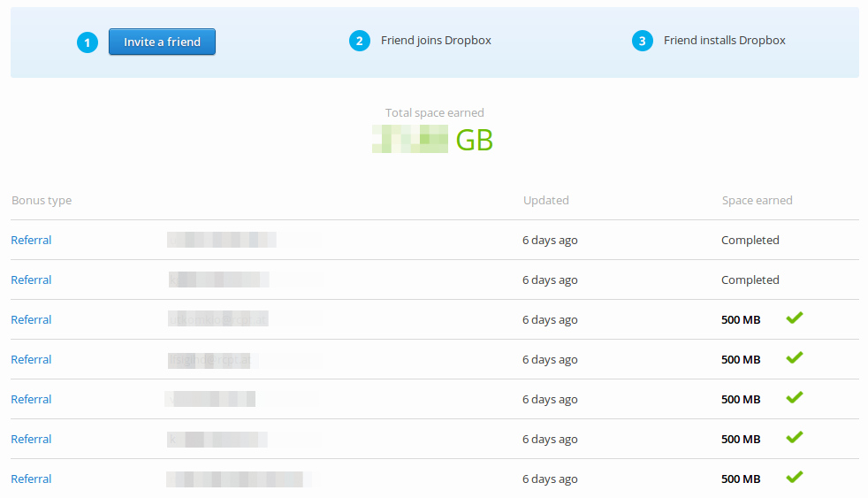The height and width of the screenshot is (498, 868).
Task: Click 500 MB in the lfsigihd@rcpt.at row
Action: click(741, 359)
